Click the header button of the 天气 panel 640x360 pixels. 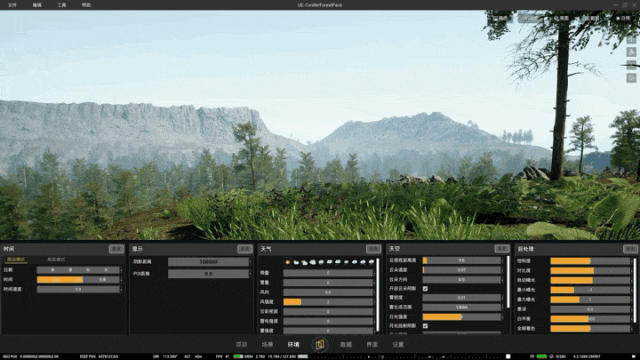373,249
